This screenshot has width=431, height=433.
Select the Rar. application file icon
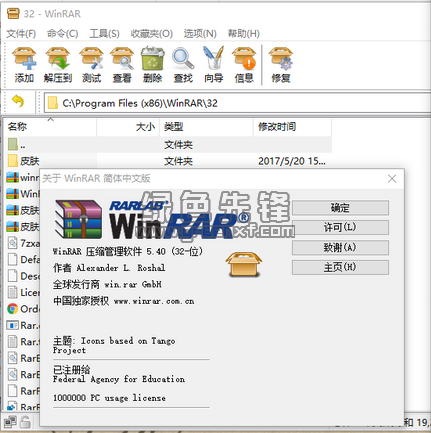pyautogui.click(x=13, y=325)
